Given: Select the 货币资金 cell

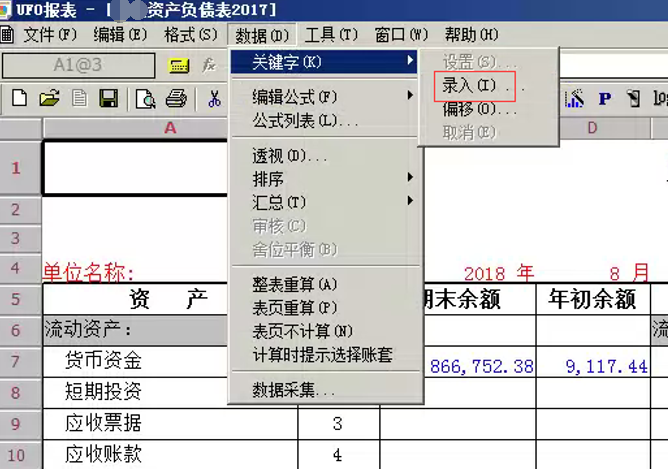Looking at the screenshot, I should [x=104, y=361].
